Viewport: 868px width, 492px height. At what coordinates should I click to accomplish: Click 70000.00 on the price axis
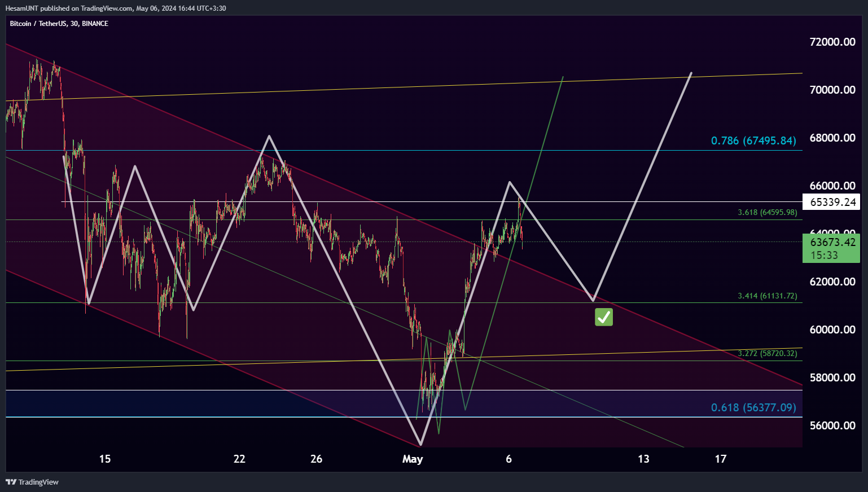(832, 90)
